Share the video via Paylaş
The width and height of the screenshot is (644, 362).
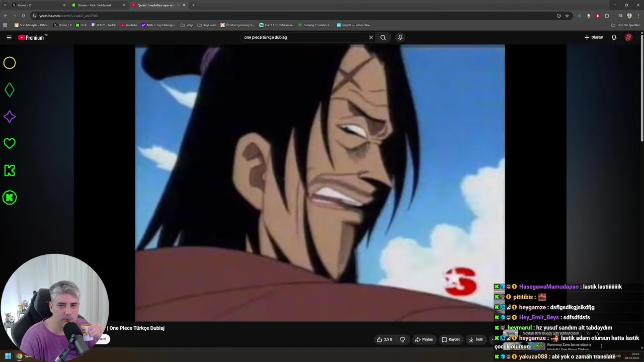[x=424, y=339]
